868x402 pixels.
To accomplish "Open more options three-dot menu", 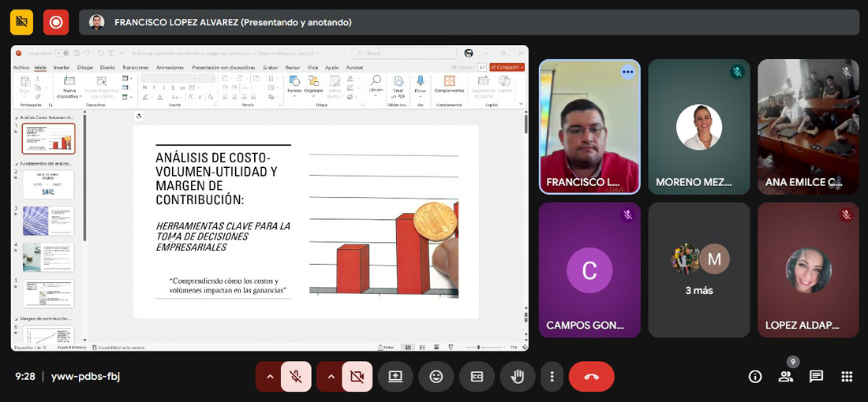I will pos(552,377).
